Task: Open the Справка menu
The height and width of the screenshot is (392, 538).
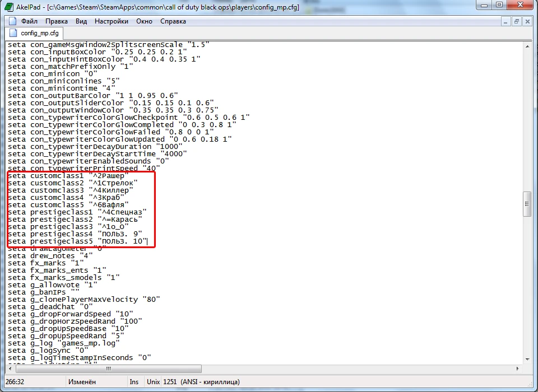Action: pos(173,21)
